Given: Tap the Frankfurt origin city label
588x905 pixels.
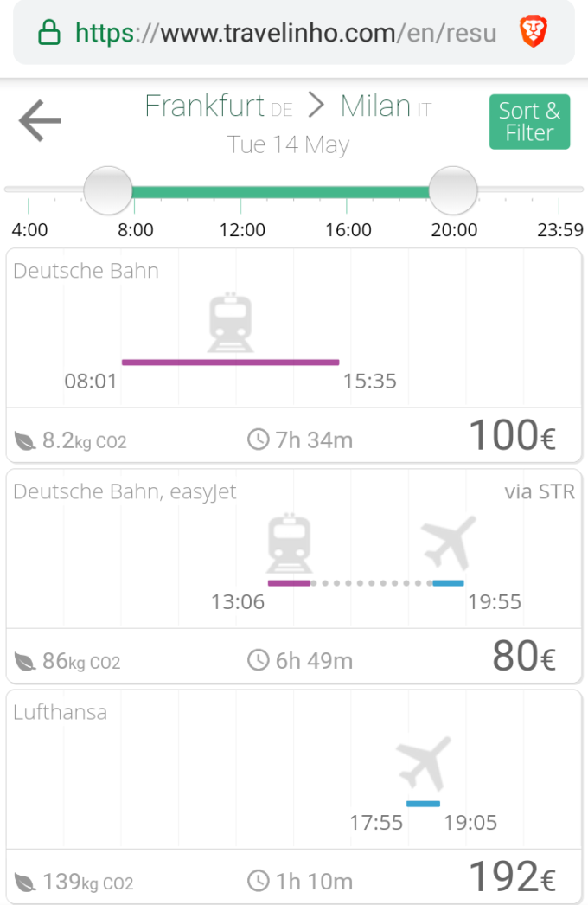Looking at the screenshot, I should tap(204, 106).
